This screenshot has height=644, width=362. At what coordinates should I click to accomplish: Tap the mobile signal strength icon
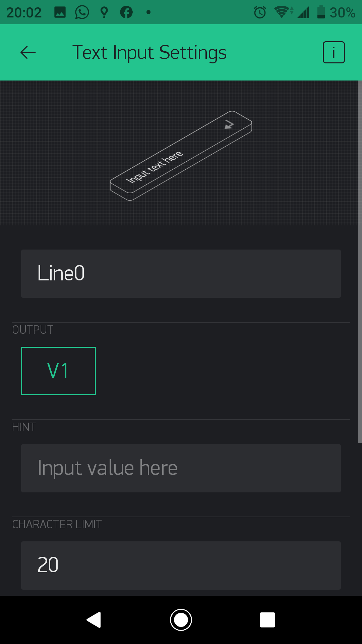(303, 12)
